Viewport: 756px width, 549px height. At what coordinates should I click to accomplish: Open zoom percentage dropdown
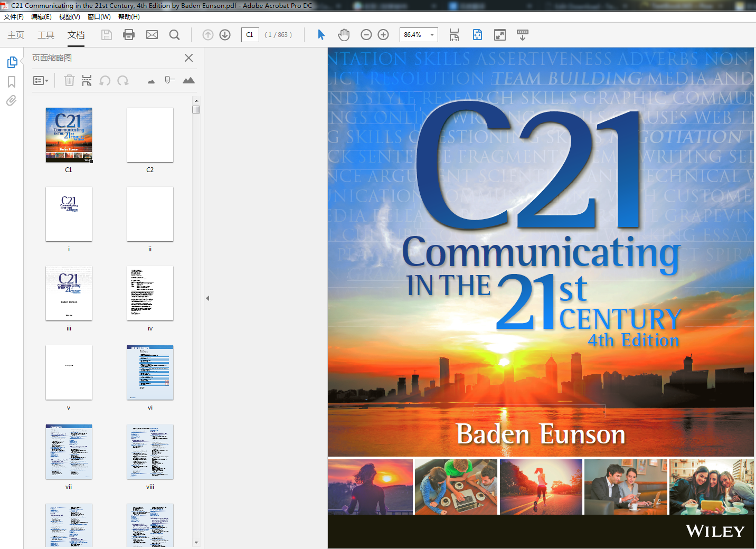coord(432,35)
